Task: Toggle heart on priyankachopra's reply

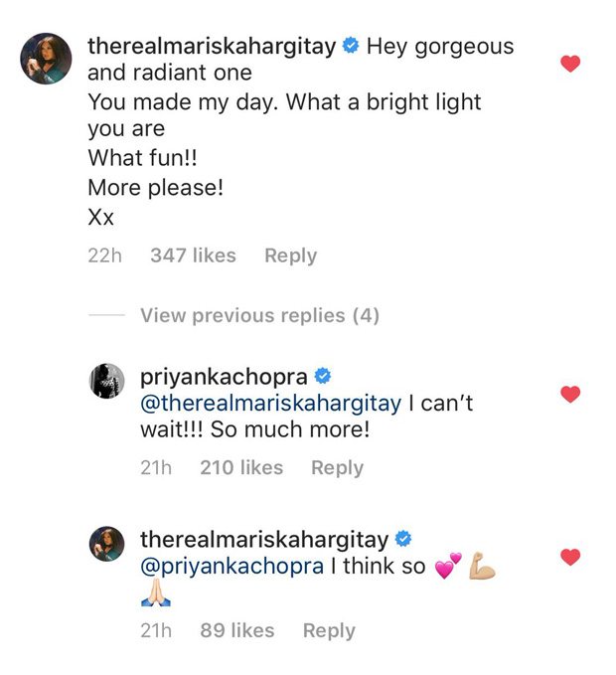Action: (570, 395)
